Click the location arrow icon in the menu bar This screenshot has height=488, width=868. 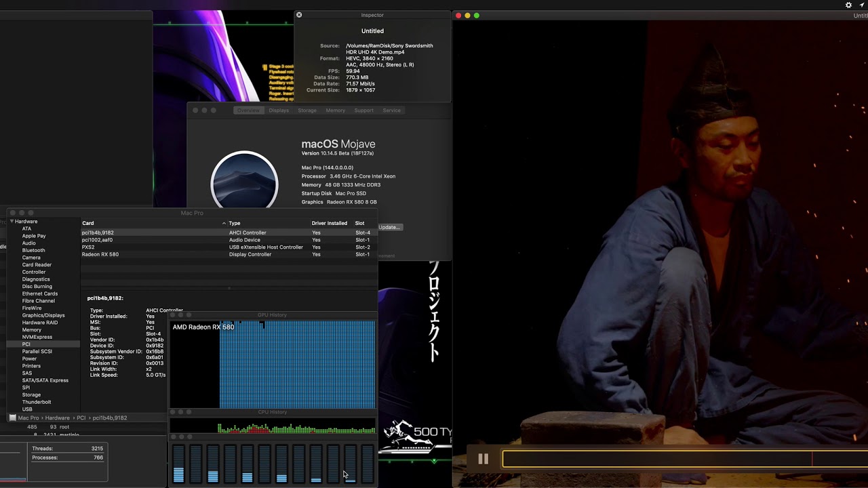(862, 5)
